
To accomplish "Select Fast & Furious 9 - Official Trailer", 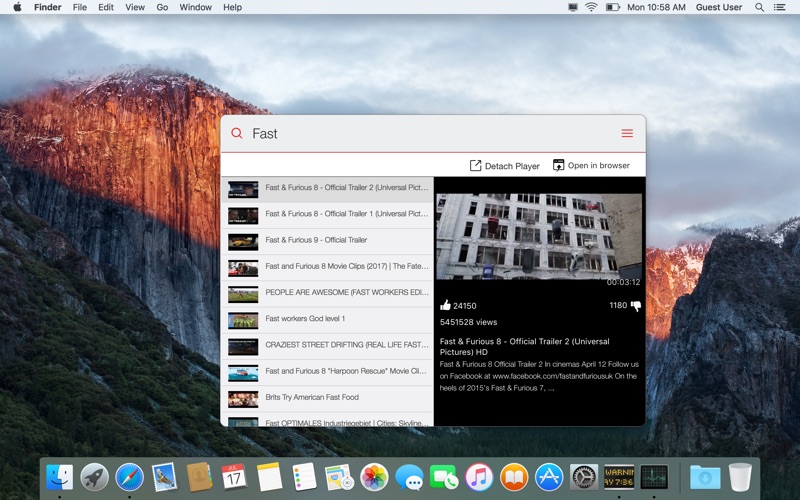I will pyautogui.click(x=327, y=241).
